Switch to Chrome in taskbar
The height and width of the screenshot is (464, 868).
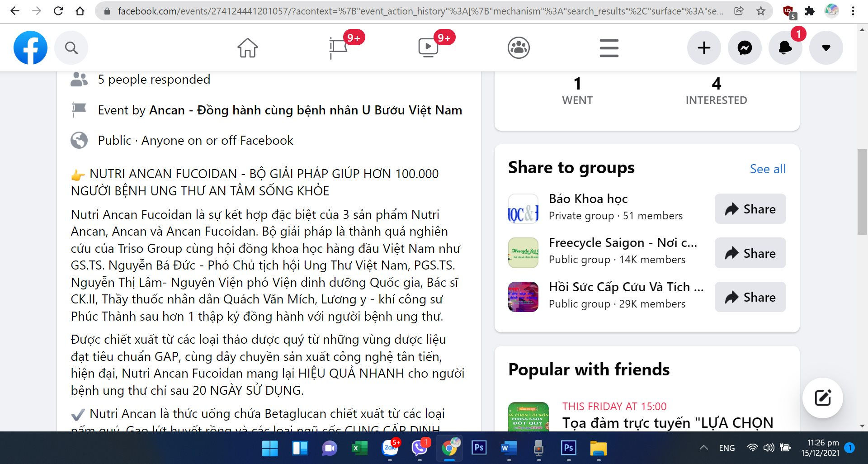click(x=449, y=448)
